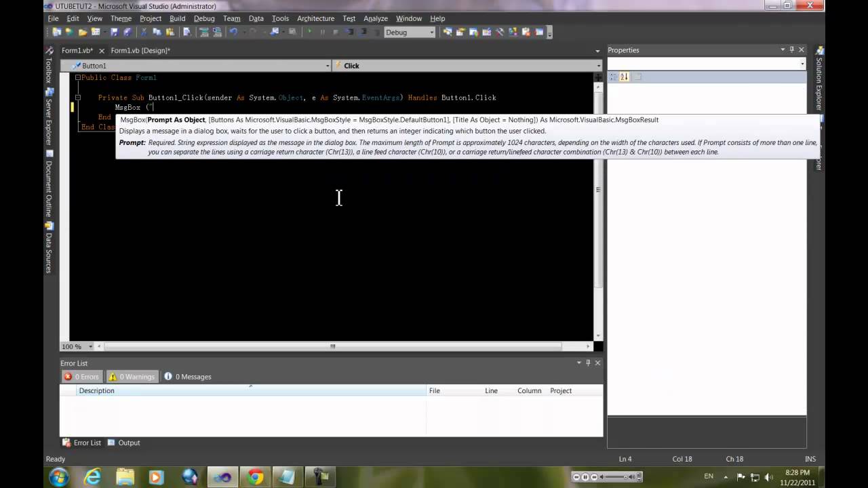Click the Save Form1.vb toolbar icon

114,32
